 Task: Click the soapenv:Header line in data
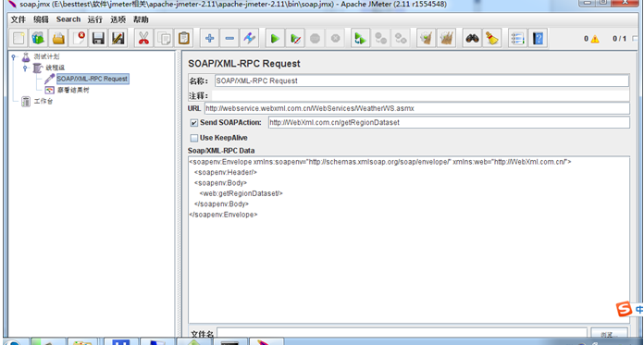[x=226, y=172]
